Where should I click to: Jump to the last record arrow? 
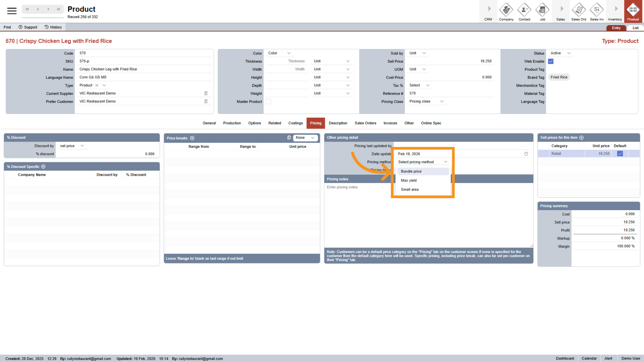pos(58,9)
